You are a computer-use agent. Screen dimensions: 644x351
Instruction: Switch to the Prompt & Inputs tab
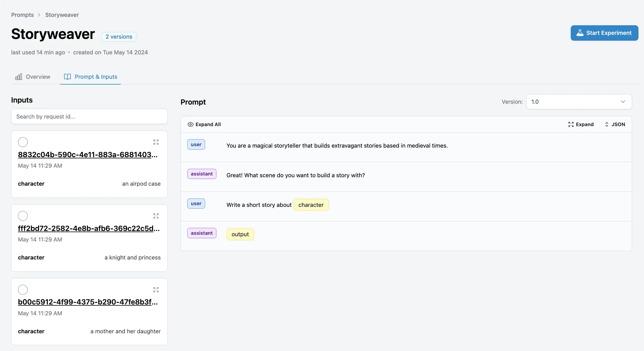(90, 77)
